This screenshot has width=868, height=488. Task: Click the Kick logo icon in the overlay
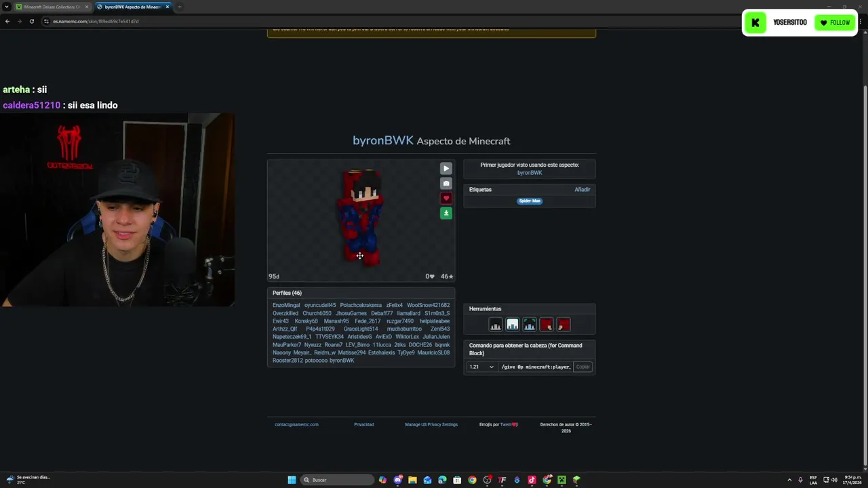(x=755, y=22)
